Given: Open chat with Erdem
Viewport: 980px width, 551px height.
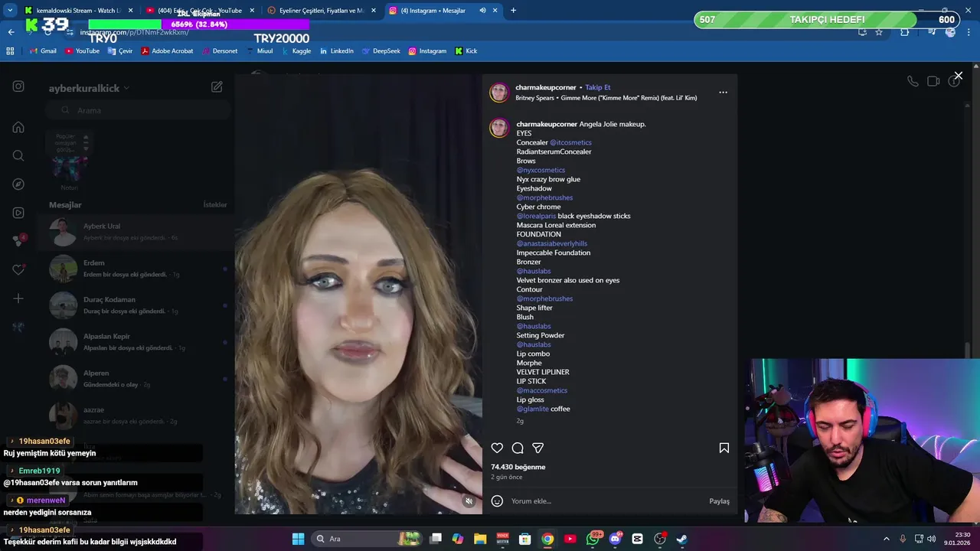Looking at the screenshot, I should tap(136, 269).
